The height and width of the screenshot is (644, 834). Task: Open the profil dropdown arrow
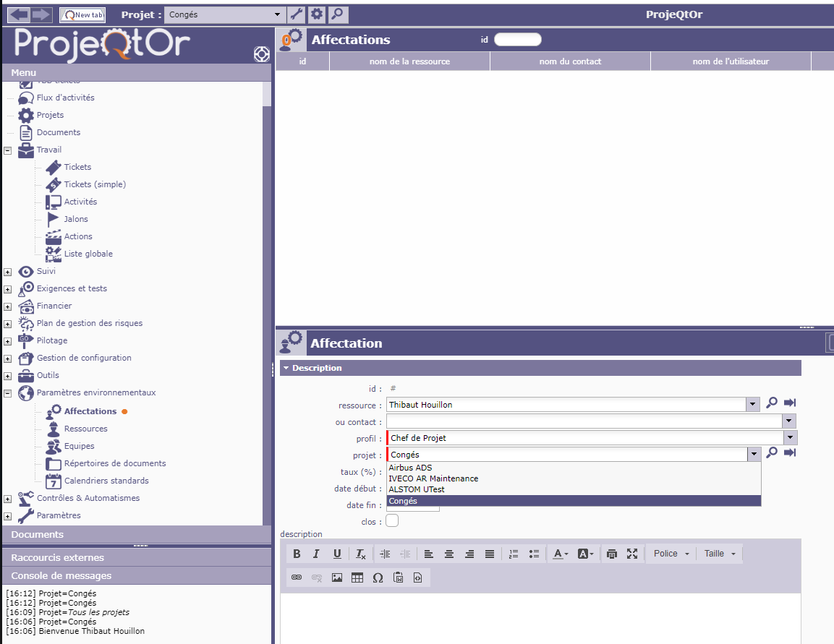click(x=791, y=438)
